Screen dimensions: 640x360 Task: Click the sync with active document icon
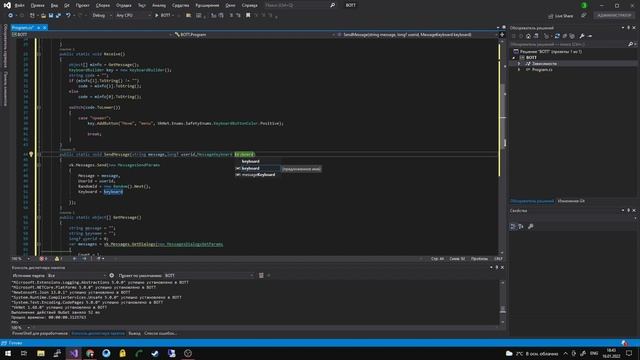557,36
